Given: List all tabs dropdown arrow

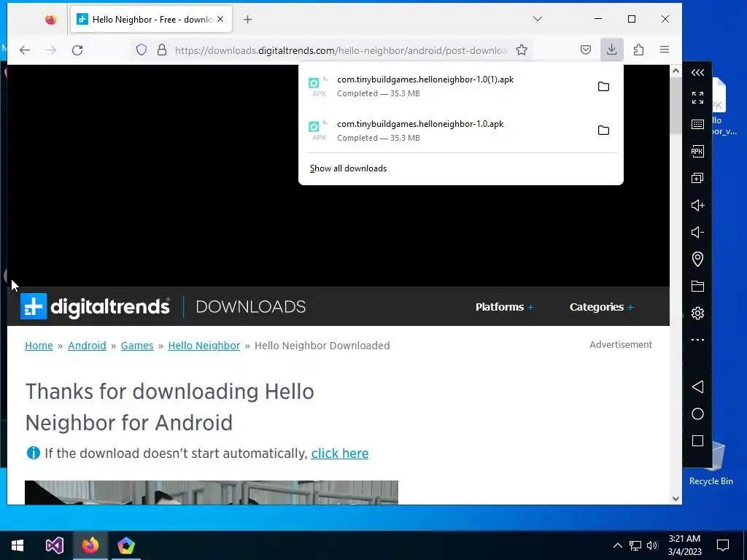Looking at the screenshot, I should pos(538,19).
